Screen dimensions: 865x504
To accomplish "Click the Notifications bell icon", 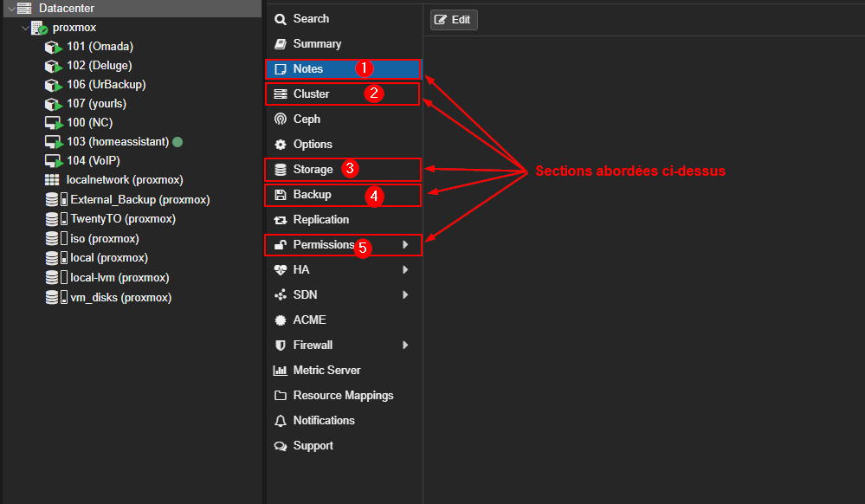I will click(x=280, y=421).
